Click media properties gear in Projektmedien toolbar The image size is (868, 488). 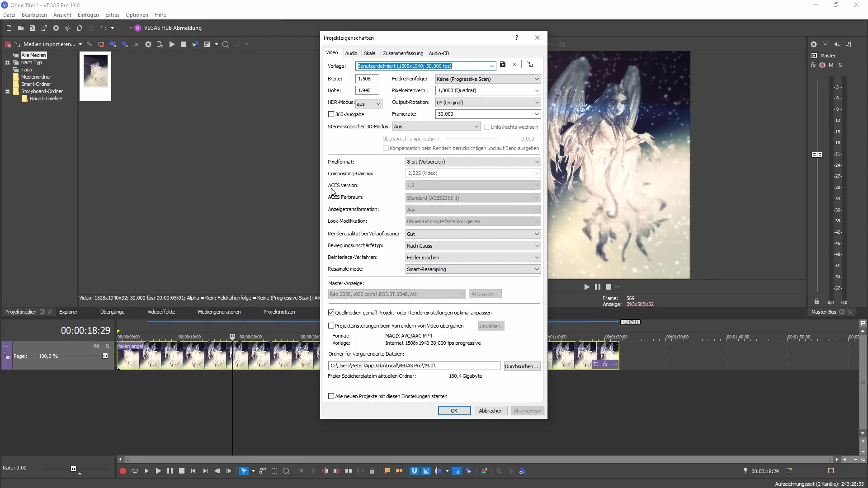click(x=148, y=44)
